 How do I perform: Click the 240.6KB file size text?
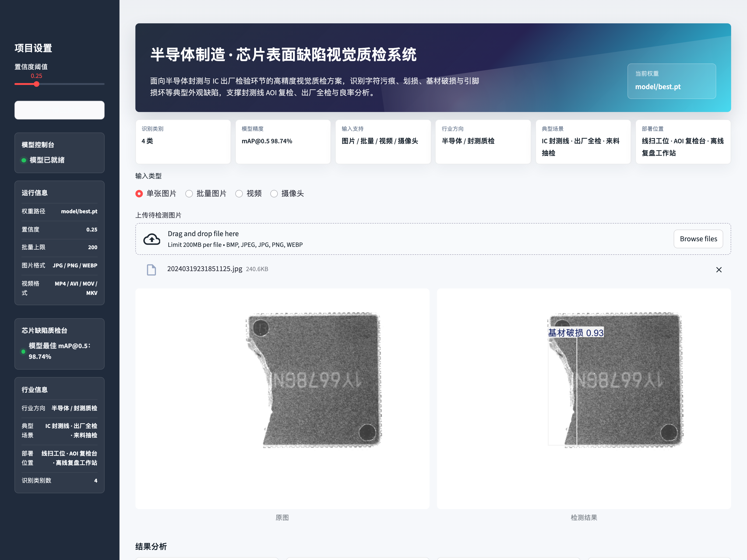pos(257,269)
